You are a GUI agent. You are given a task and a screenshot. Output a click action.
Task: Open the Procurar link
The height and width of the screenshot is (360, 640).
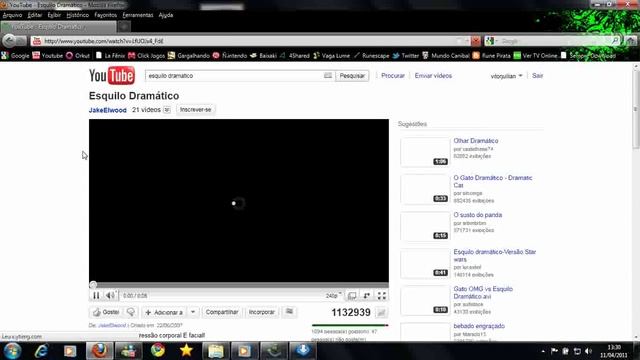[393, 76]
